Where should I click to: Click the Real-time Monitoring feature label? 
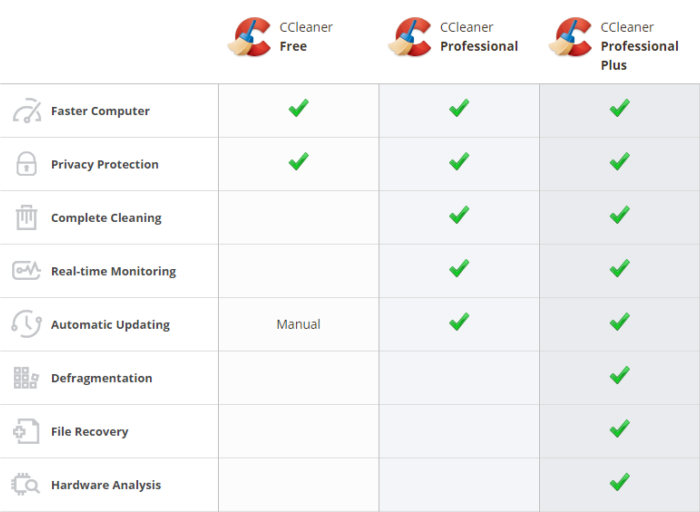113,271
